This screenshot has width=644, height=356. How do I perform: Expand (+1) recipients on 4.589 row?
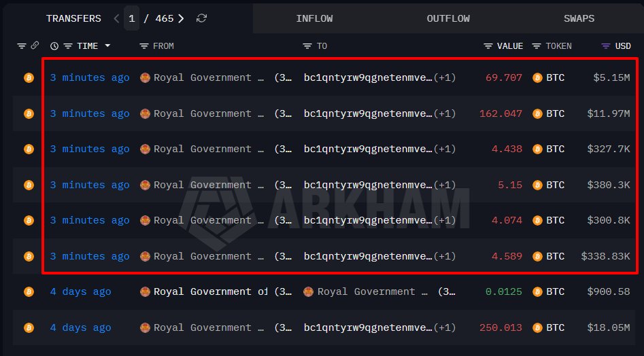pyautogui.click(x=445, y=256)
